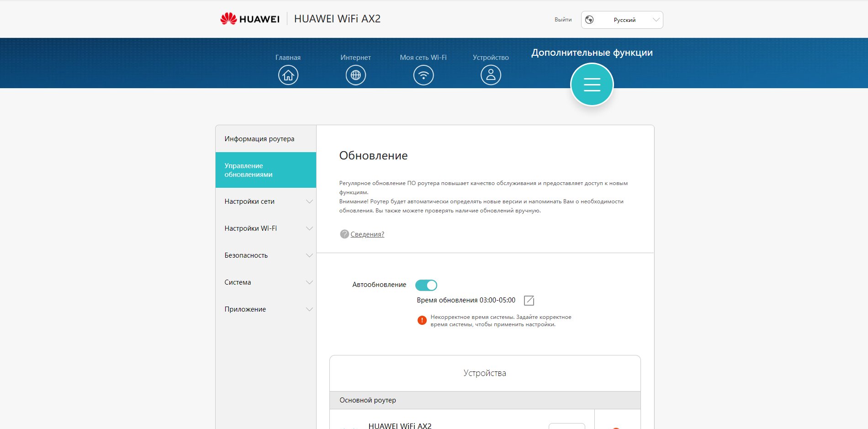Click the Главная tab label
868x429 pixels.
[x=288, y=58]
